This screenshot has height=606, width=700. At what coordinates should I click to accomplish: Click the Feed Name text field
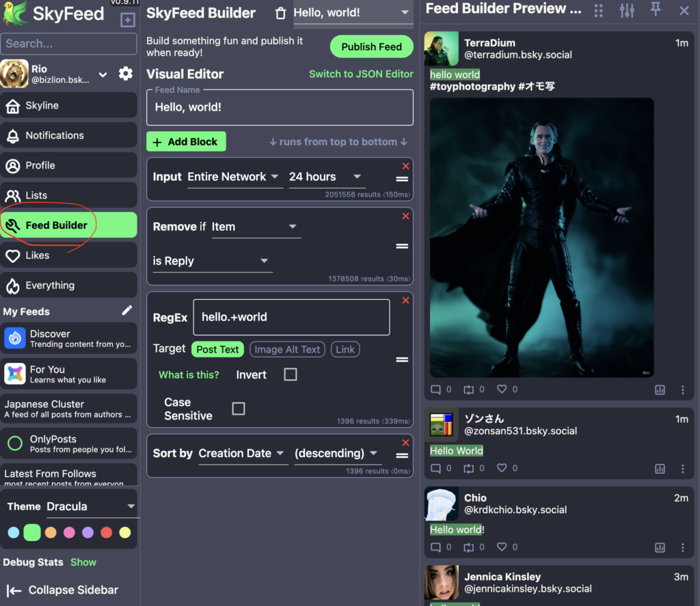coord(280,107)
